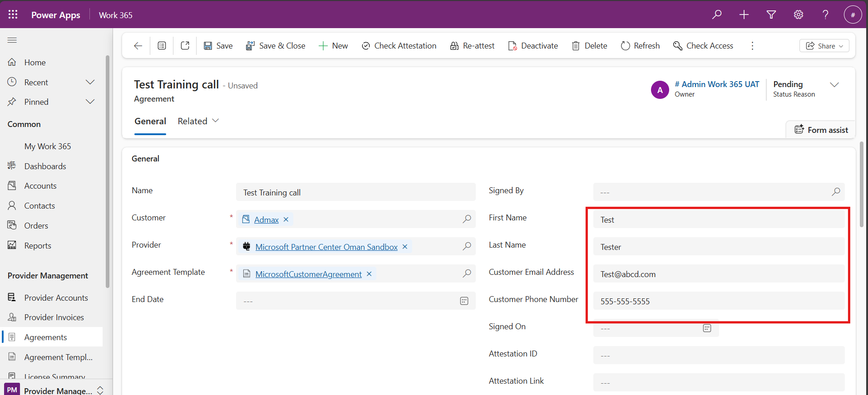Expand the header Status Reason chevron
Viewport: 868px width, 395px height.
pyautogui.click(x=834, y=85)
